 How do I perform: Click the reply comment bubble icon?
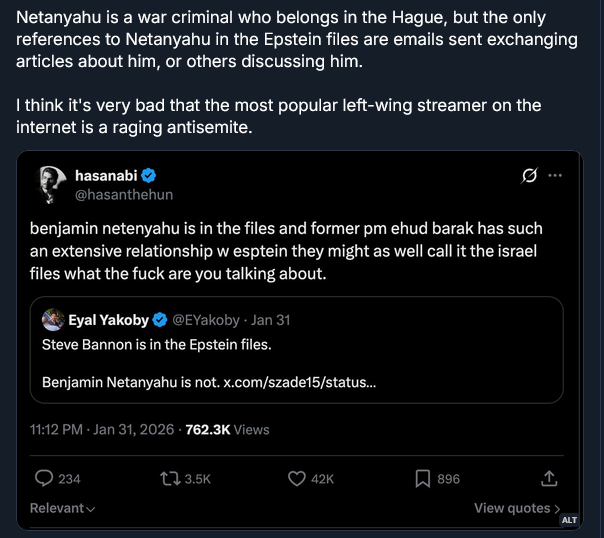(45, 479)
